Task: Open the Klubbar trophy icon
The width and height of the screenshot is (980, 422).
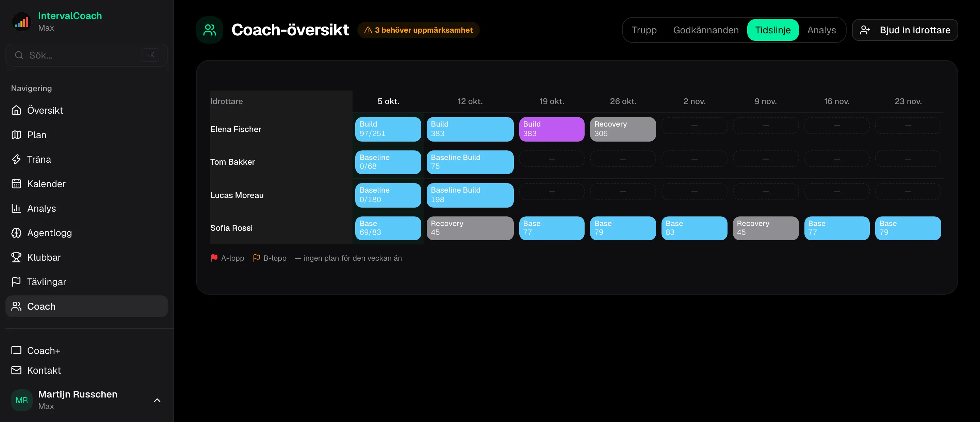Action: coord(16,257)
